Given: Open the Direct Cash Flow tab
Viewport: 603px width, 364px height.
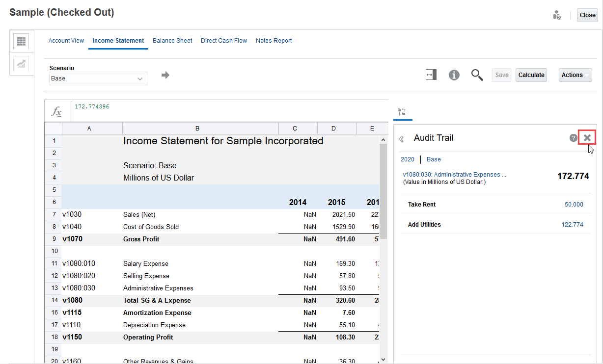Looking at the screenshot, I should point(224,41).
